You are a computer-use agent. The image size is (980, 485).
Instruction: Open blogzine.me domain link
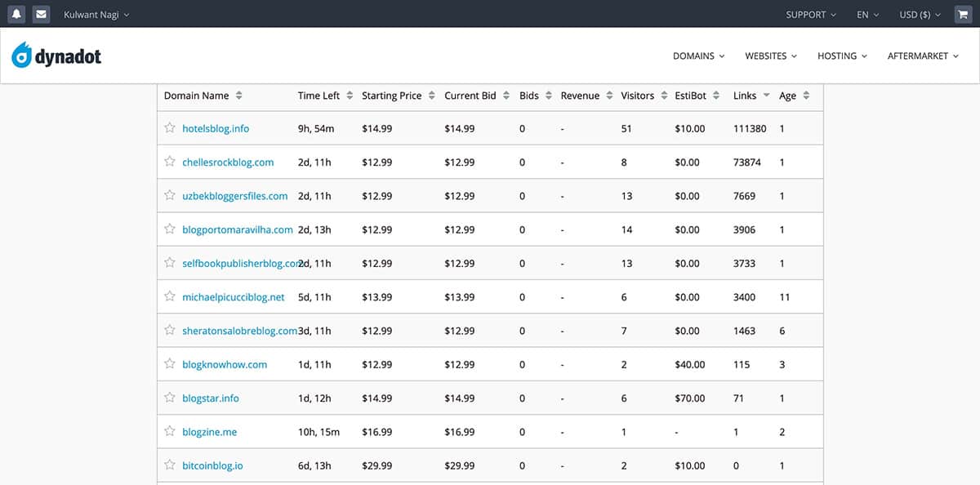pos(210,432)
